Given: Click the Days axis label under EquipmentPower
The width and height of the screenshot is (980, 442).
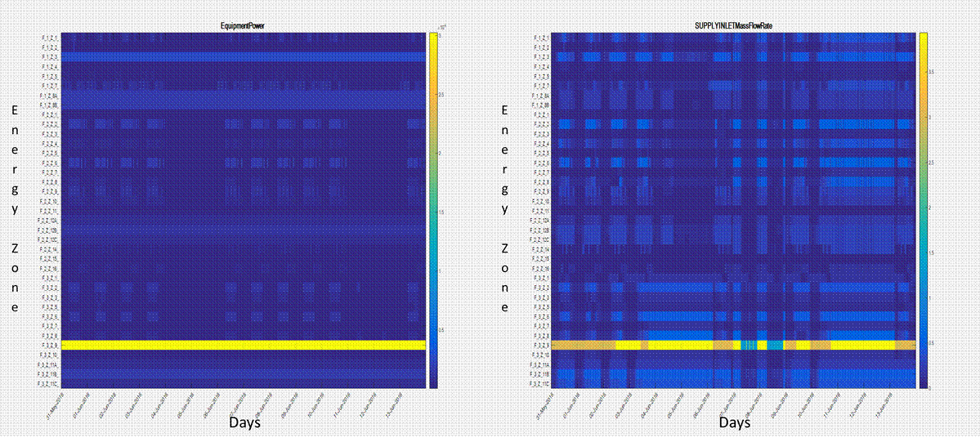Looking at the screenshot, I should coord(245,423).
